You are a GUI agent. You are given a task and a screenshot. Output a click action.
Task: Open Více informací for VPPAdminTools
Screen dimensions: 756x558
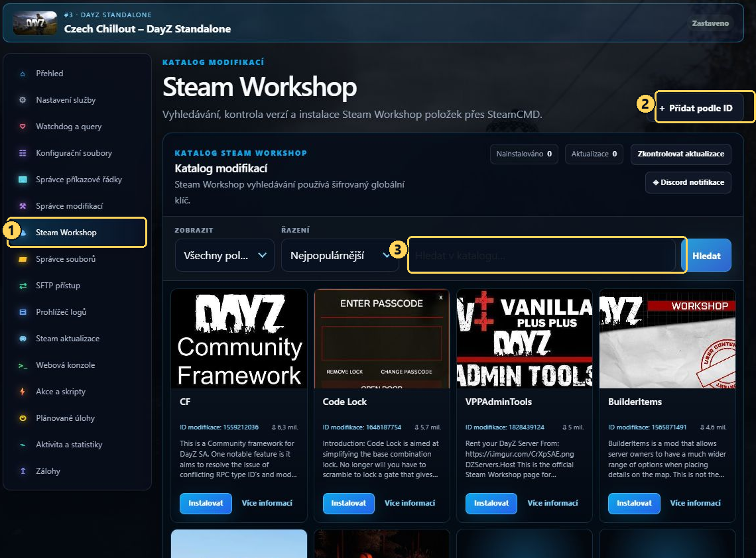552,503
